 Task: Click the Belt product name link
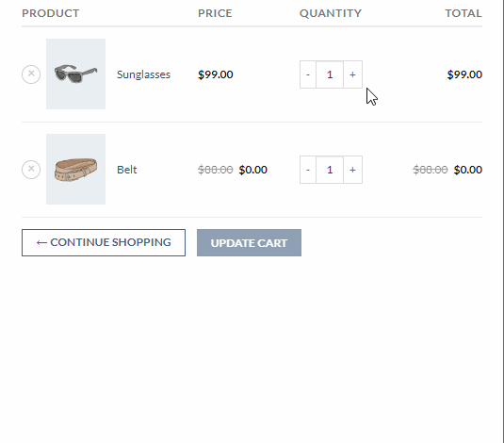click(x=127, y=170)
